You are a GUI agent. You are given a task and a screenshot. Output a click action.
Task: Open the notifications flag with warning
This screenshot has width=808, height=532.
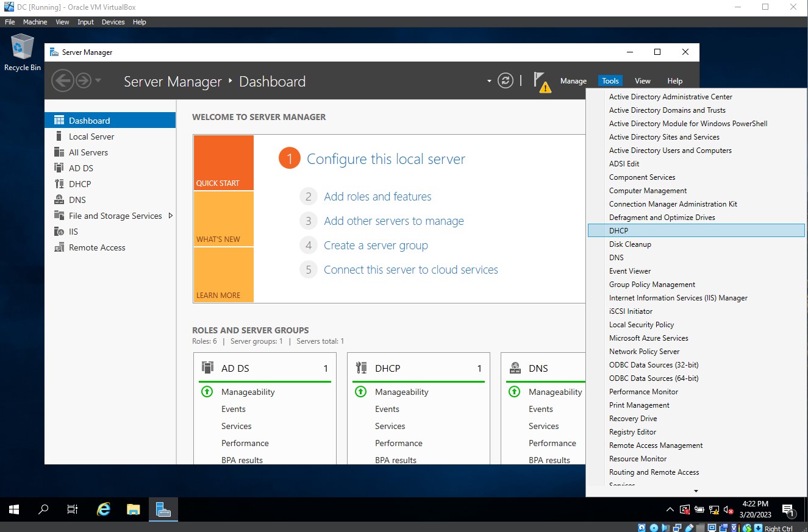click(542, 82)
